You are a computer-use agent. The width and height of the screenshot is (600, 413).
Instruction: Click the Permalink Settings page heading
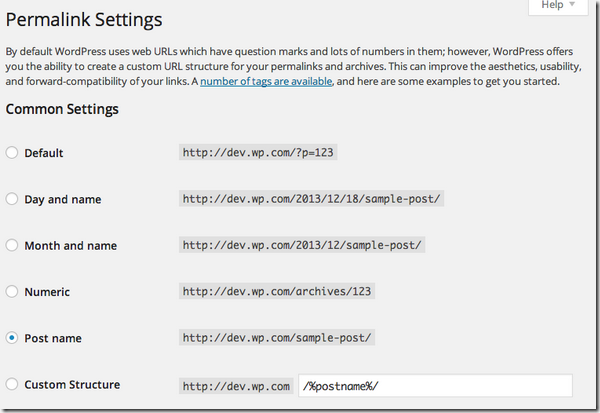coord(84,19)
